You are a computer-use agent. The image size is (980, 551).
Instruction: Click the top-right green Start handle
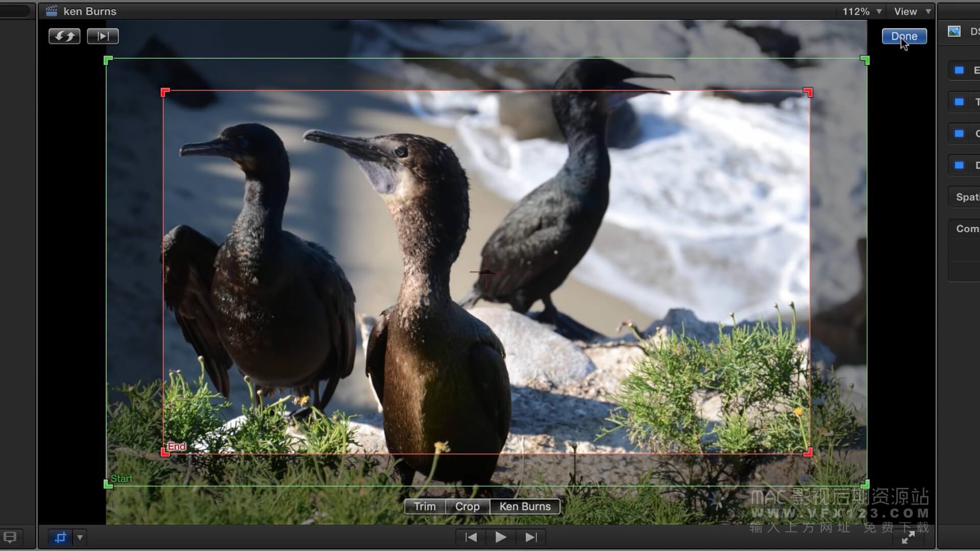865,60
